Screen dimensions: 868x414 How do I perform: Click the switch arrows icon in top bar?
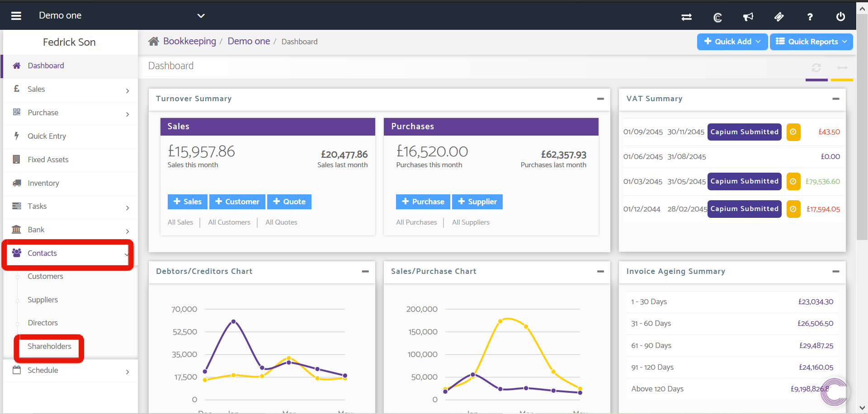pos(686,17)
